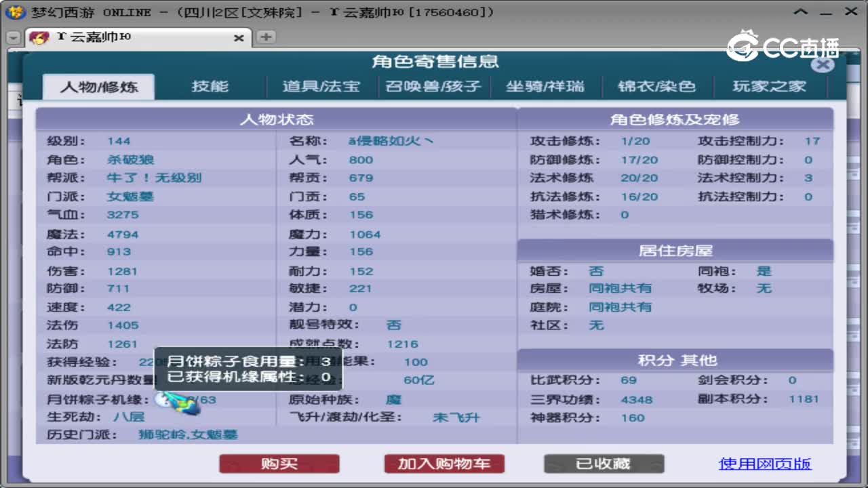
Task: Click the 级别 value 144
Action: [119, 141]
